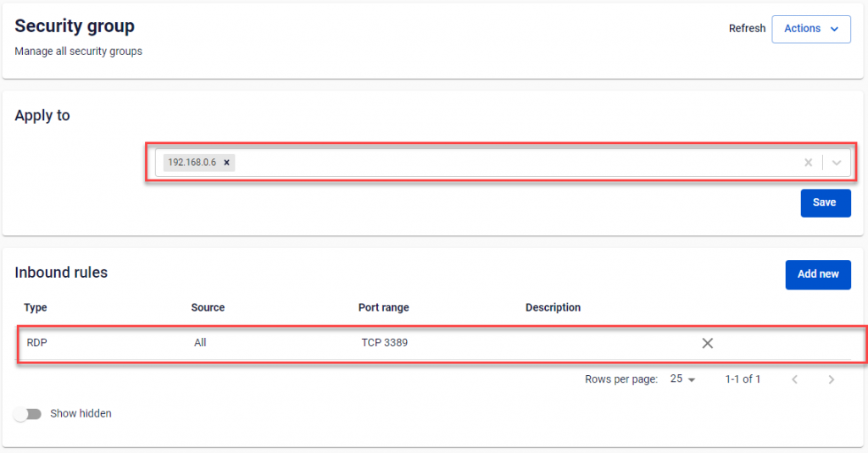Viewport: 868px width, 453px height.
Task: Sort by the Source column header
Action: tap(208, 307)
